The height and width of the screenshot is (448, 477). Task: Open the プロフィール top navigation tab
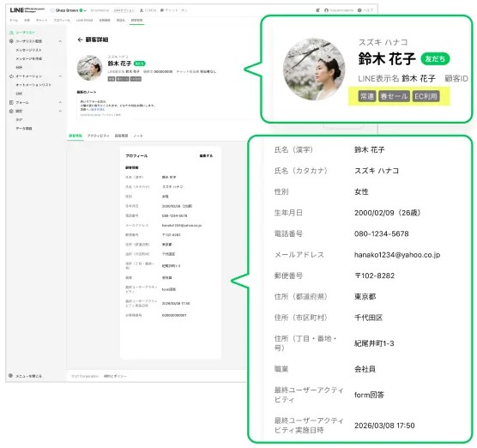[x=62, y=20]
